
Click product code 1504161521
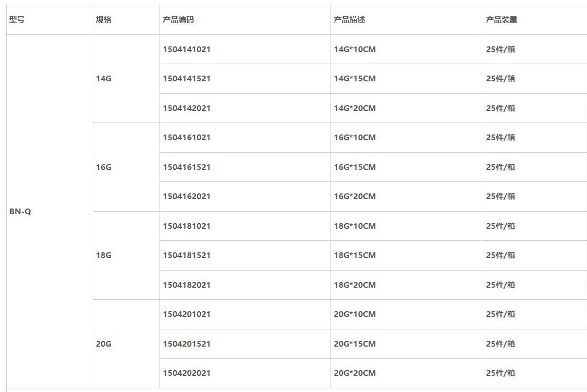187,167
